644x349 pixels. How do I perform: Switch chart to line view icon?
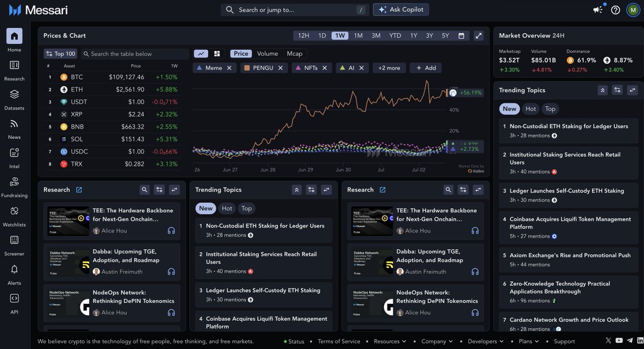tap(201, 54)
